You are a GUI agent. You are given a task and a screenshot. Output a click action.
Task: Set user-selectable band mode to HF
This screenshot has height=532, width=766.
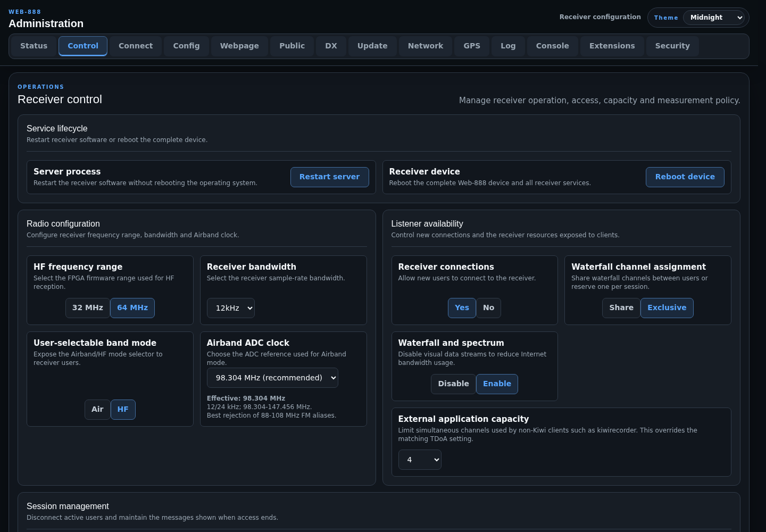click(123, 410)
